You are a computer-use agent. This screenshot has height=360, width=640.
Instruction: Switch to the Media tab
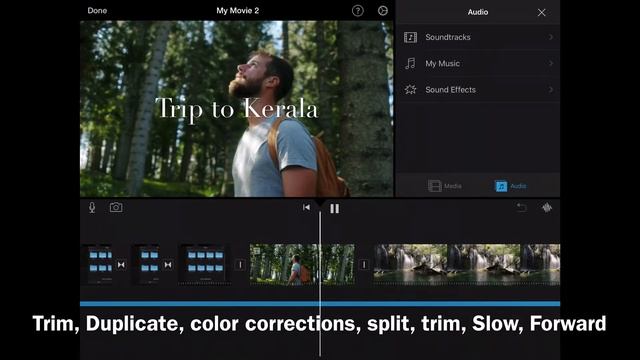[445, 186]
